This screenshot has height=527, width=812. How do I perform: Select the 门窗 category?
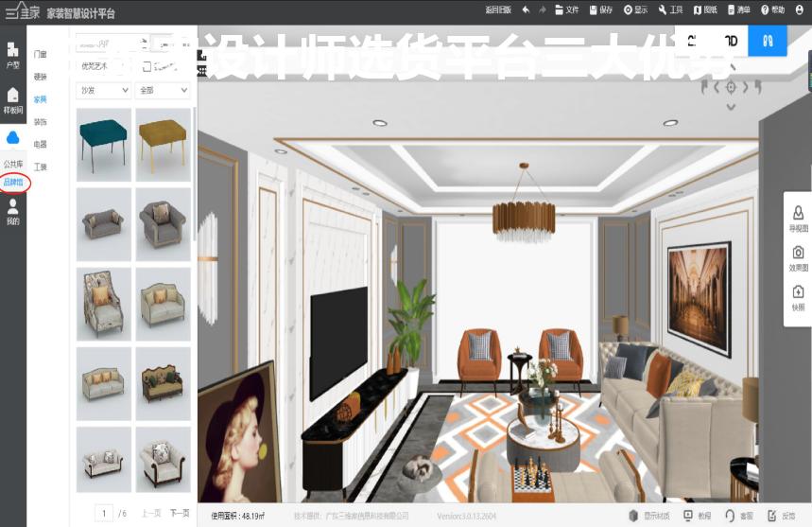pos(41,54)
